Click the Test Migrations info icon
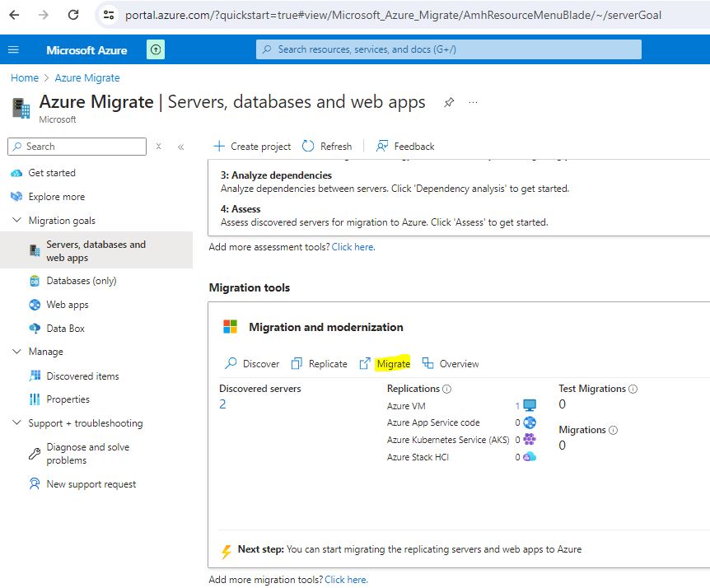The height and width of the screenshot is (588, 710). click(x=633, y=389)
